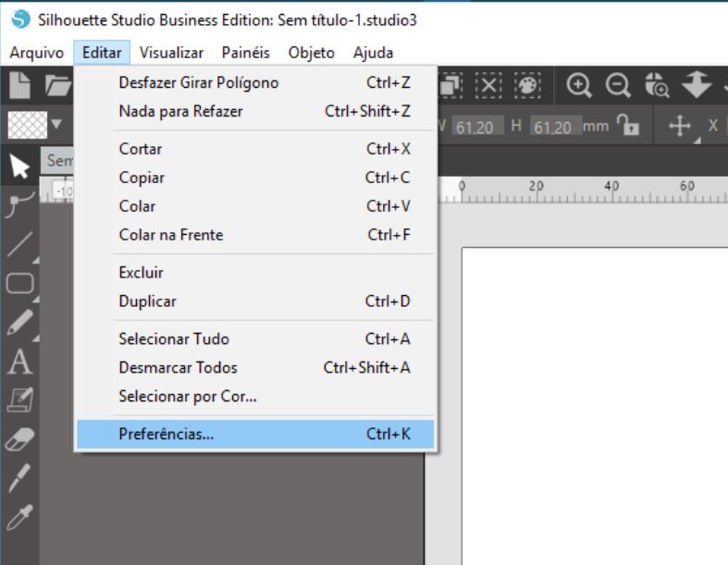
Task: Select the Draw a Note tool
Action: pyautogui.click(x=20, y=400)
